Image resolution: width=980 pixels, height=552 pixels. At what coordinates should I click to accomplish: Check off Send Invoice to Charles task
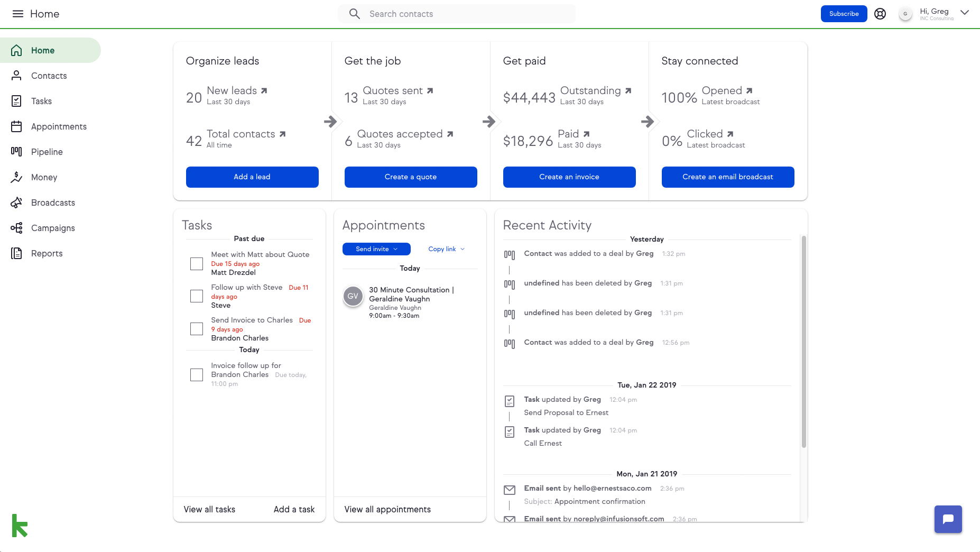(197, 329)
